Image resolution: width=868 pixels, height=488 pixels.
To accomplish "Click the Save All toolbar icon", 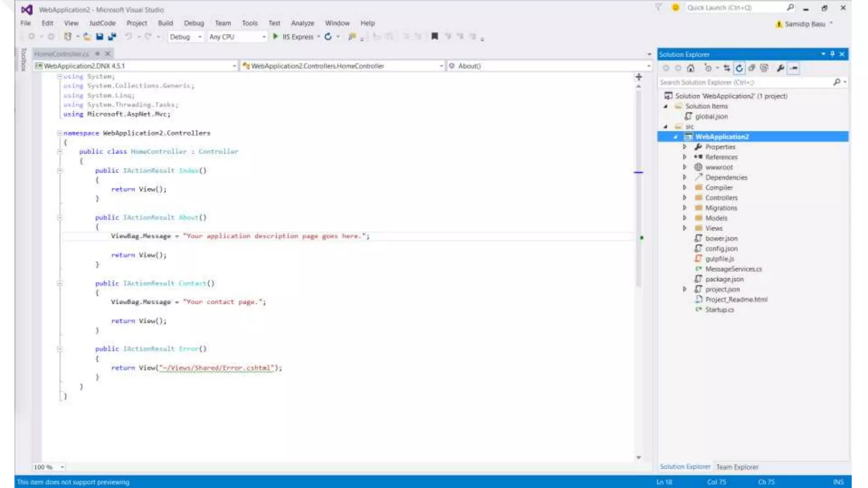I will point(112,37).
